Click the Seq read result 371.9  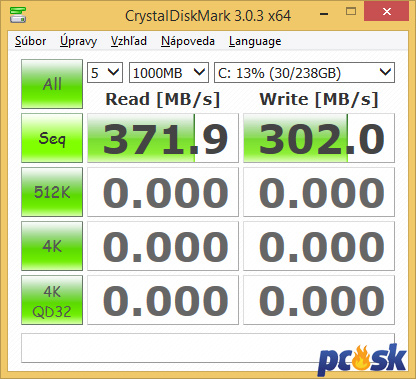[163, 138]
